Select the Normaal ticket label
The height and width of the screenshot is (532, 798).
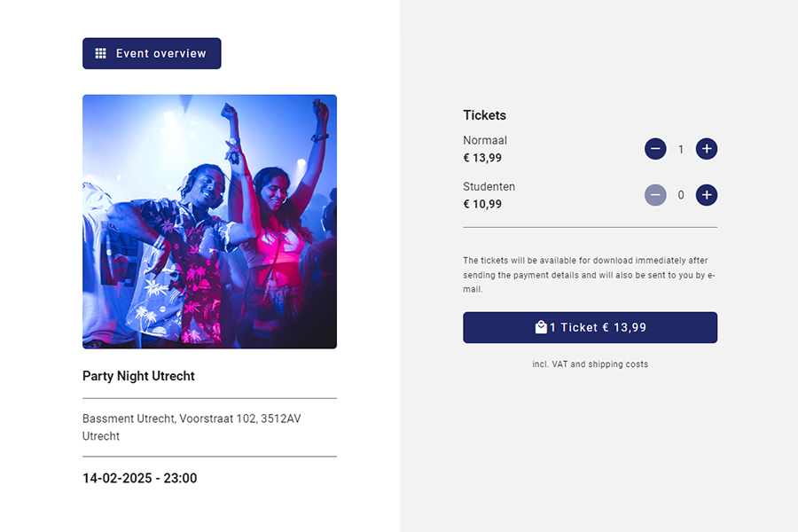[485, 140]
